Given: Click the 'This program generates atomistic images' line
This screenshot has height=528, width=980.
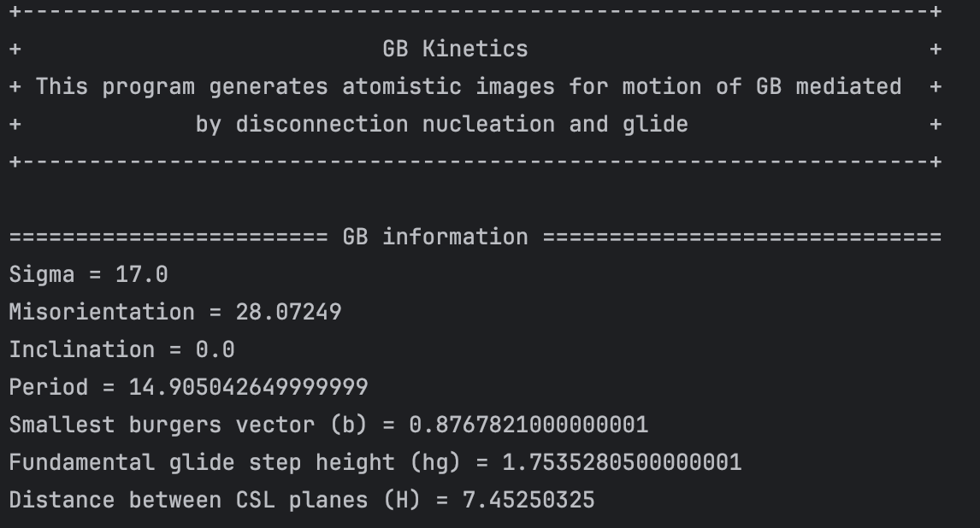Looking at the screenshot, I should pos(468,87).
